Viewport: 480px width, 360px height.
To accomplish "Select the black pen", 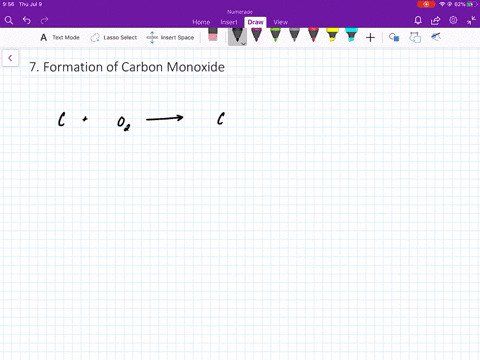I will point(237,35).
